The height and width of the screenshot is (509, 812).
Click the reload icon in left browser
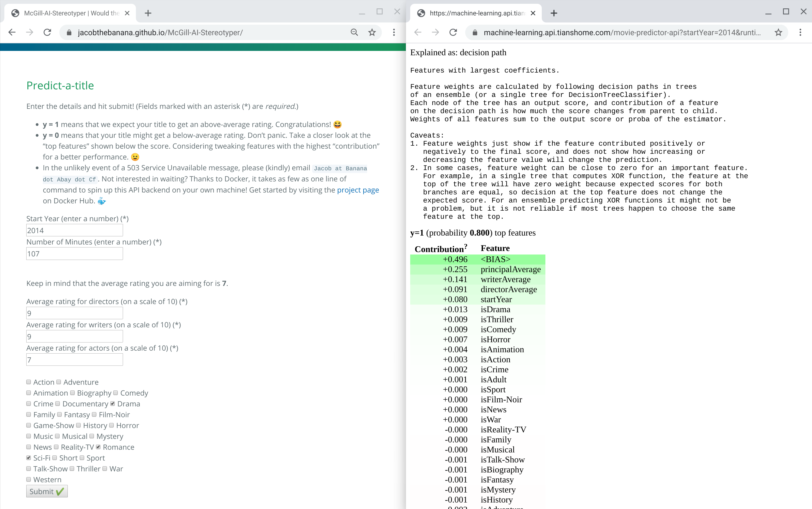(47, 32)
